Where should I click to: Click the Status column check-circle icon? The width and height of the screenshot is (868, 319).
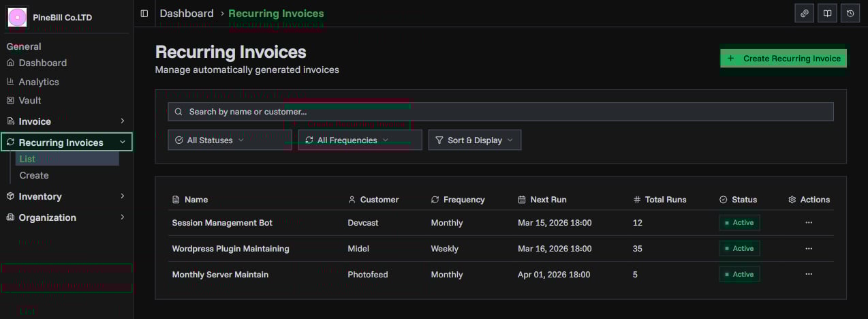(723, 200)
